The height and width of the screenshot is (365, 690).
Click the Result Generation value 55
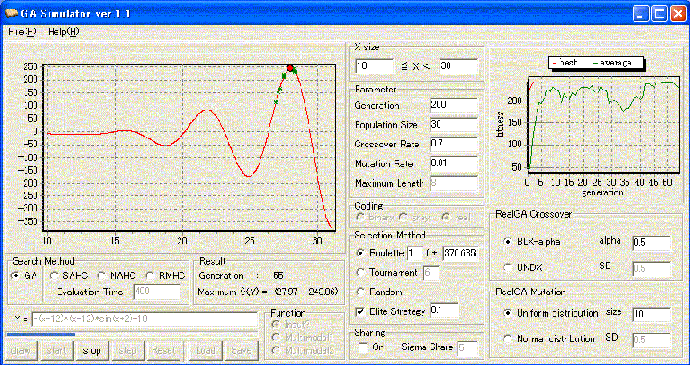(278, 276)
